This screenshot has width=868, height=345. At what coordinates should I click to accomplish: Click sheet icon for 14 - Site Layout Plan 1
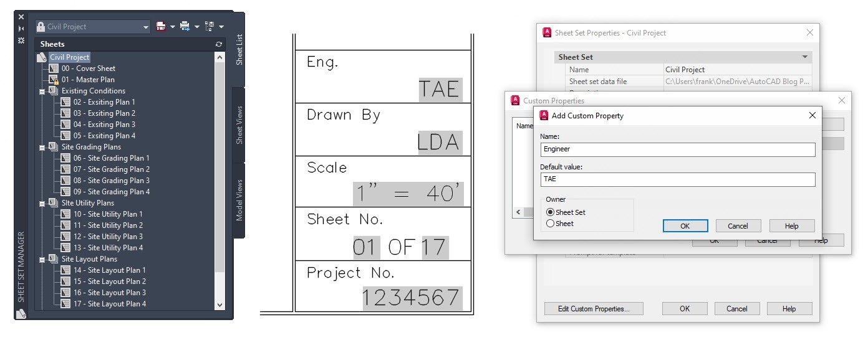point(65,270)
